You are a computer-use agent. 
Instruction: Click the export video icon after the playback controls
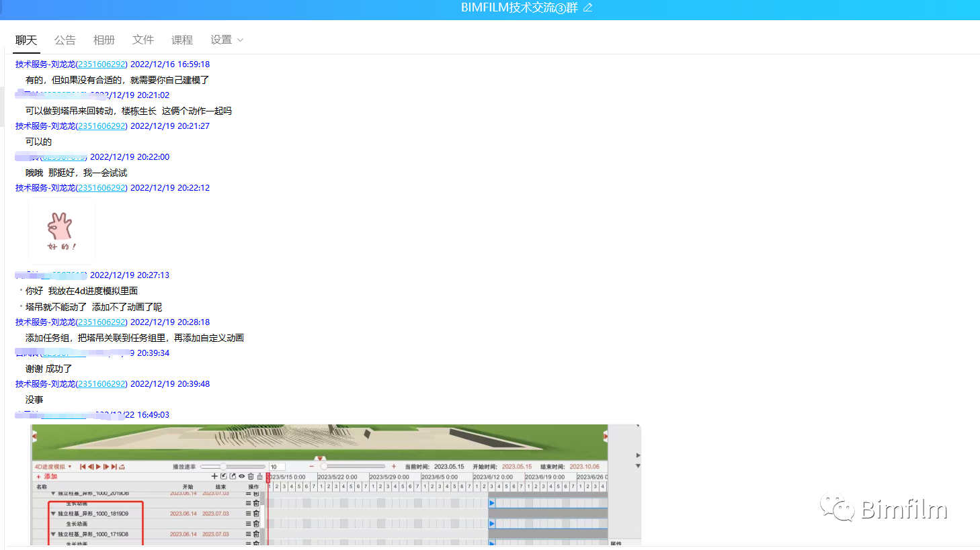pos(122,467)
